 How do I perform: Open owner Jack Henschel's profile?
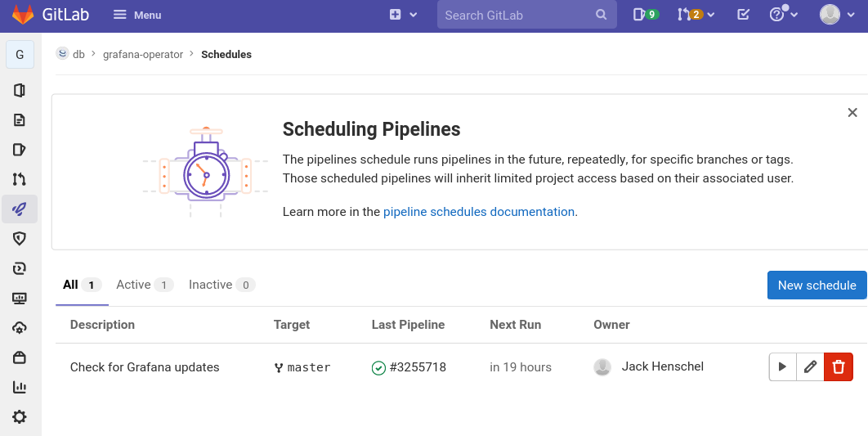663,366
